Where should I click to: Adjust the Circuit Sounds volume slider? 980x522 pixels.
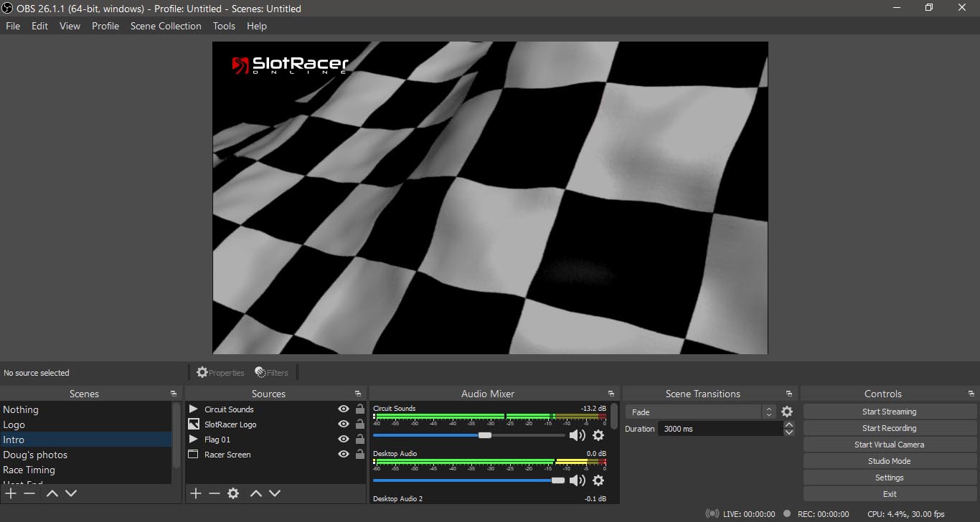[x=485, y=435]
